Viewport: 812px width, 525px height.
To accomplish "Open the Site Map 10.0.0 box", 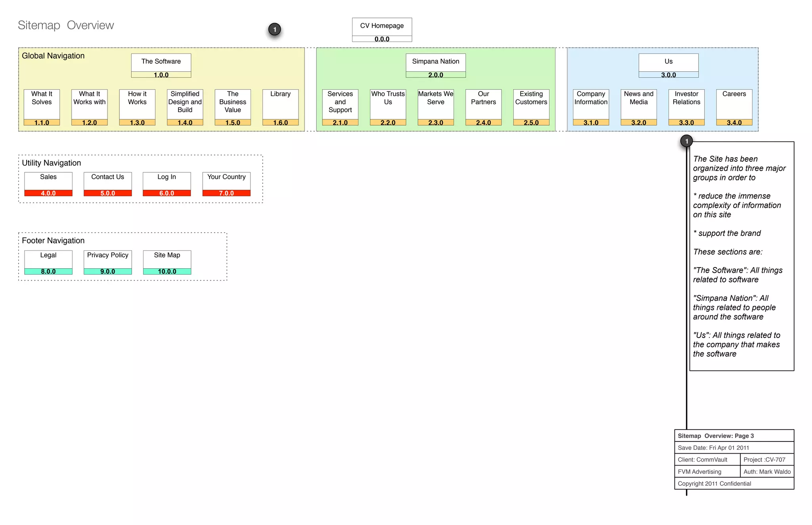I will click(x=167, y=262).
